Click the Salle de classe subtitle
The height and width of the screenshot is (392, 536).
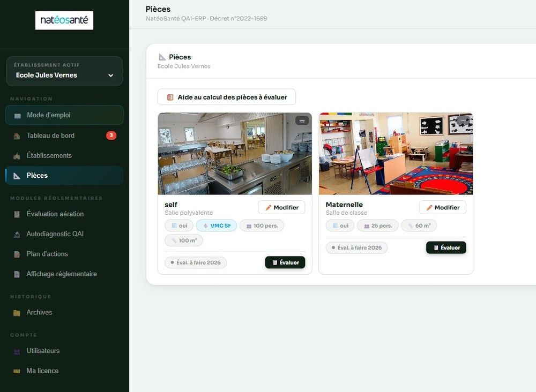click(346, 213)
